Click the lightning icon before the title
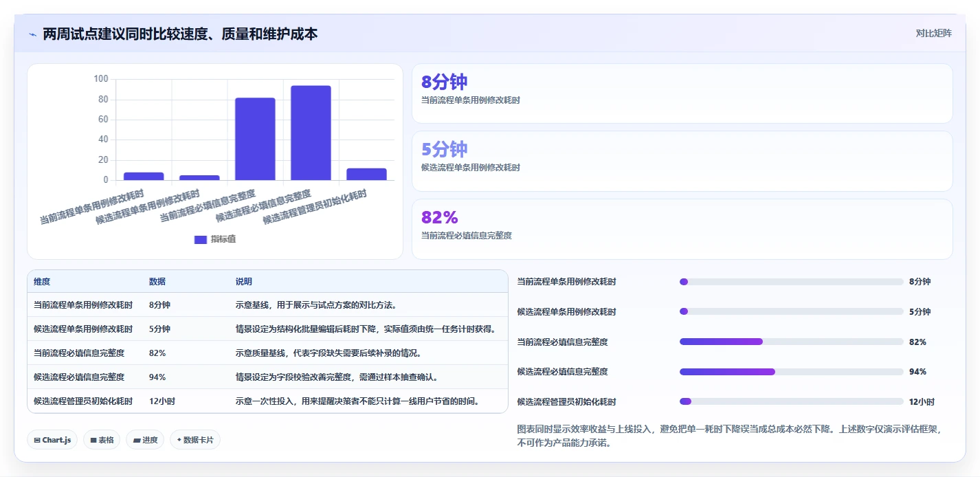 32,34
